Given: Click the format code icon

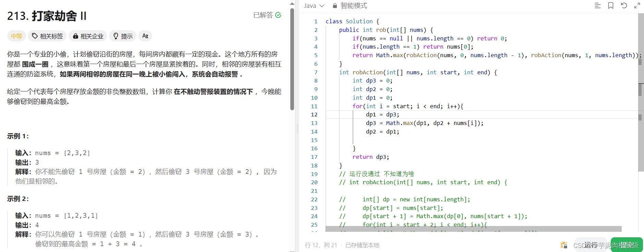Looking at the screenshot, I should coord(597,5).
